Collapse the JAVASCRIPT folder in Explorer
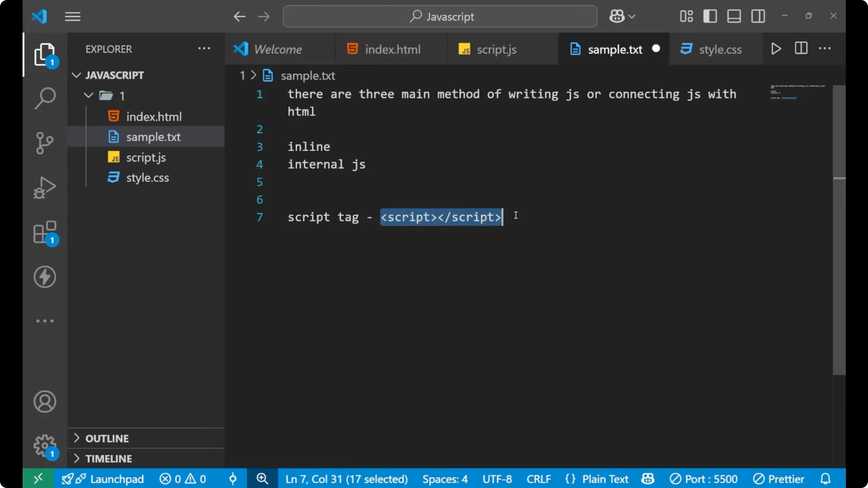 tap(75, 75)
